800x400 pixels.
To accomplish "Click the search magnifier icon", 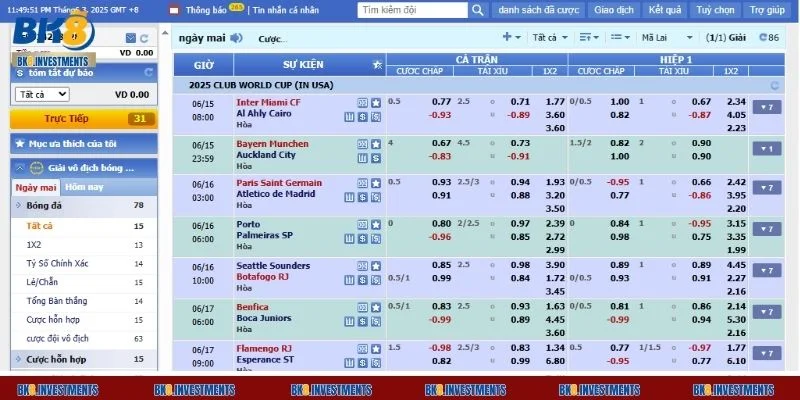I will (477, 10).
